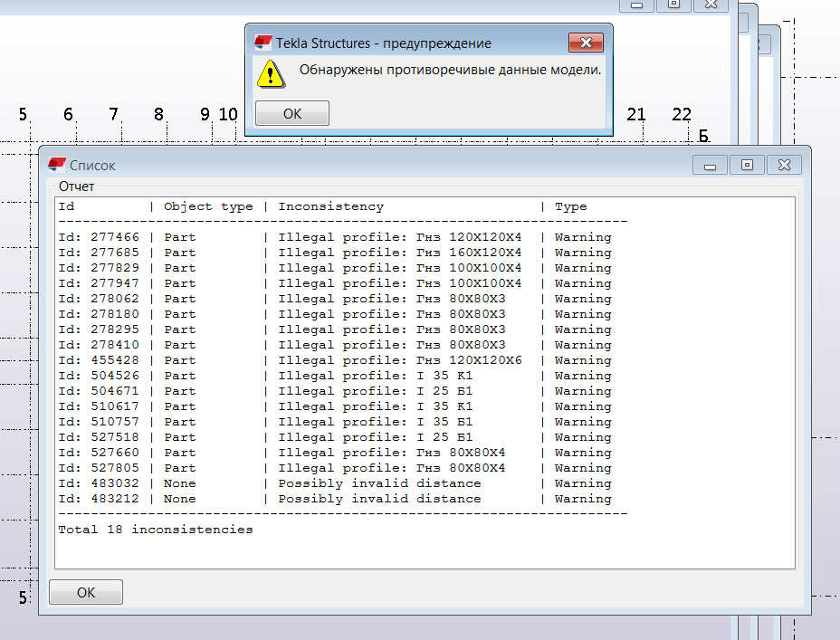The image size is (840, 640).
Task: Select report row Id: 277685
Action: point(335,253)
